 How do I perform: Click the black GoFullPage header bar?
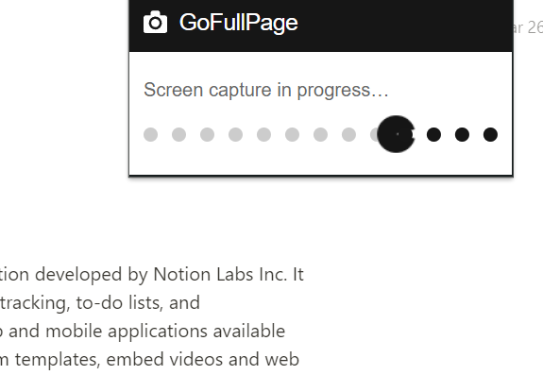coord(321,26)
